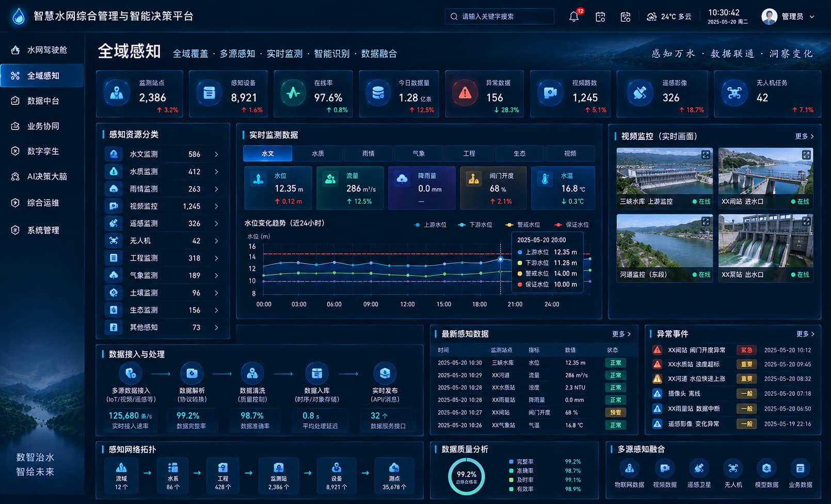Toggle the 警戒水位 legend series
Screen dimensions: 831x504
click(x=523, y=225)
